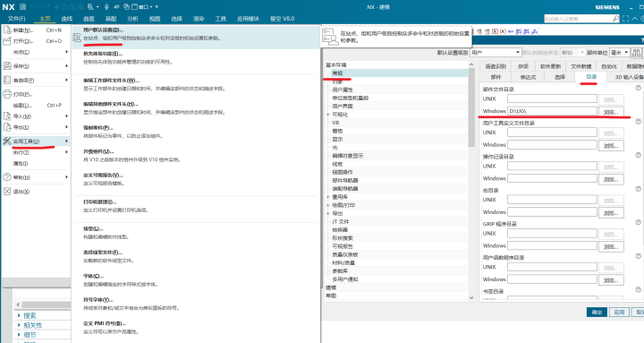Click the save icon in the title bar
644x343 pixels.
click(22, 7)
